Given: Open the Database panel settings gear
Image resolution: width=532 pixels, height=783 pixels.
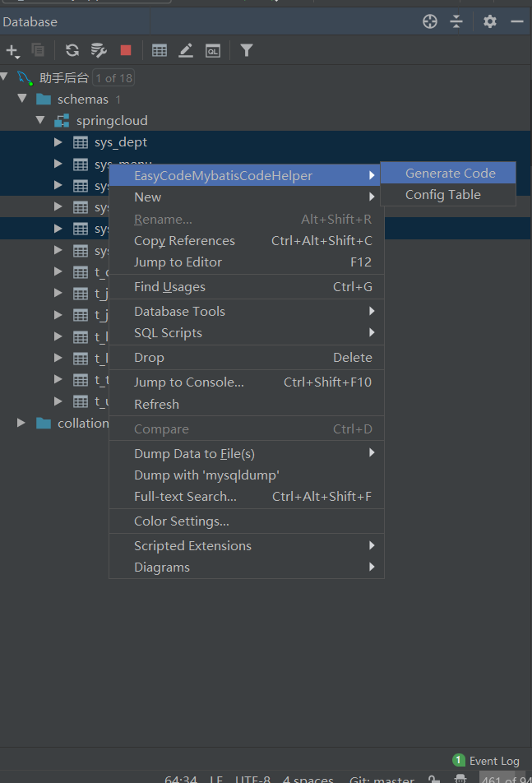Looking at the screenshot, I should click(489, 21).
